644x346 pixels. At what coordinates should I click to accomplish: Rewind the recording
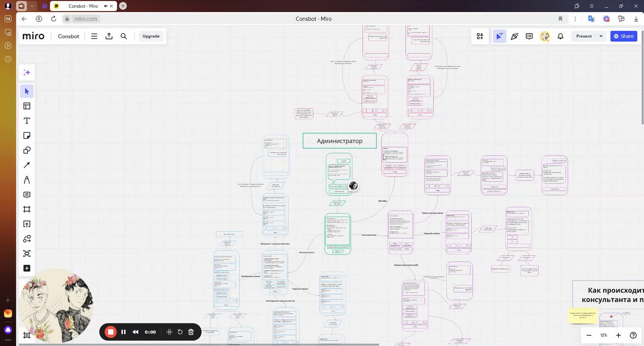click(136, 332)
